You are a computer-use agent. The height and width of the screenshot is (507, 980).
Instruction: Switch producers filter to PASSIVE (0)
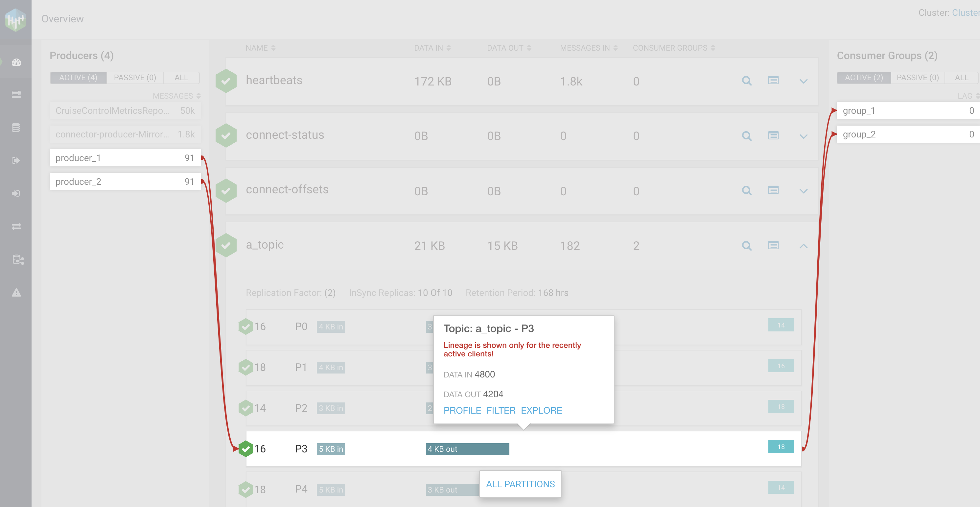click(135, 78)
